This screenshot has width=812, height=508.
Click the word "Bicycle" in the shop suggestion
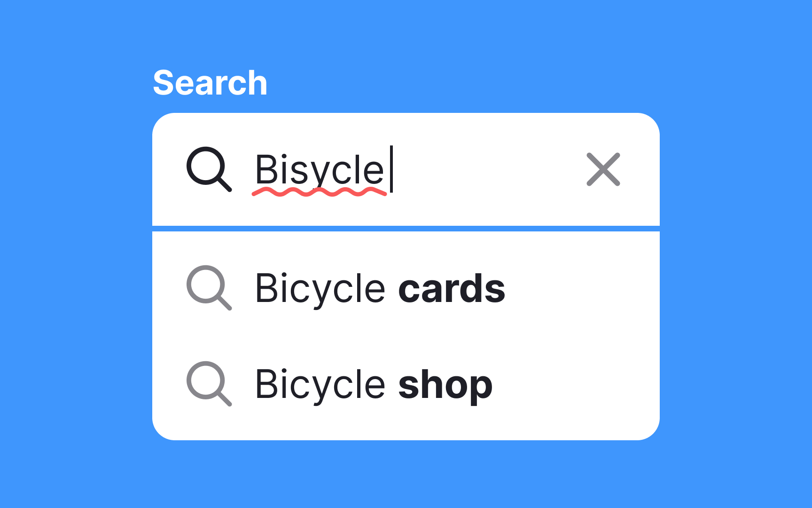pos(320,384)
